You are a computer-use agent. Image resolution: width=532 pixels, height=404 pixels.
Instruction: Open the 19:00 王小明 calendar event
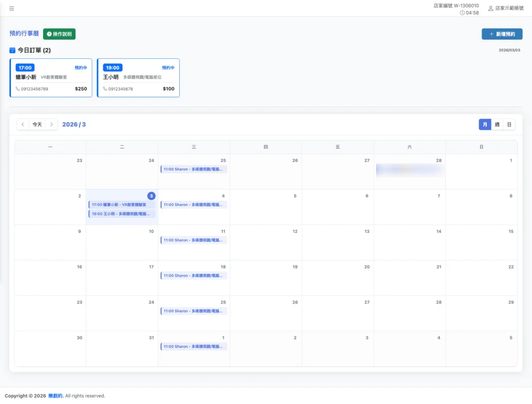tap(122, 214)
